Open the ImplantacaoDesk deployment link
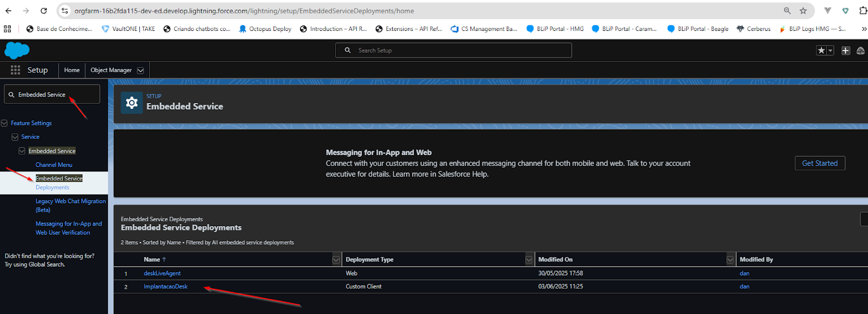The width and height of the screenshot is (868, 314). coord(165,286)
